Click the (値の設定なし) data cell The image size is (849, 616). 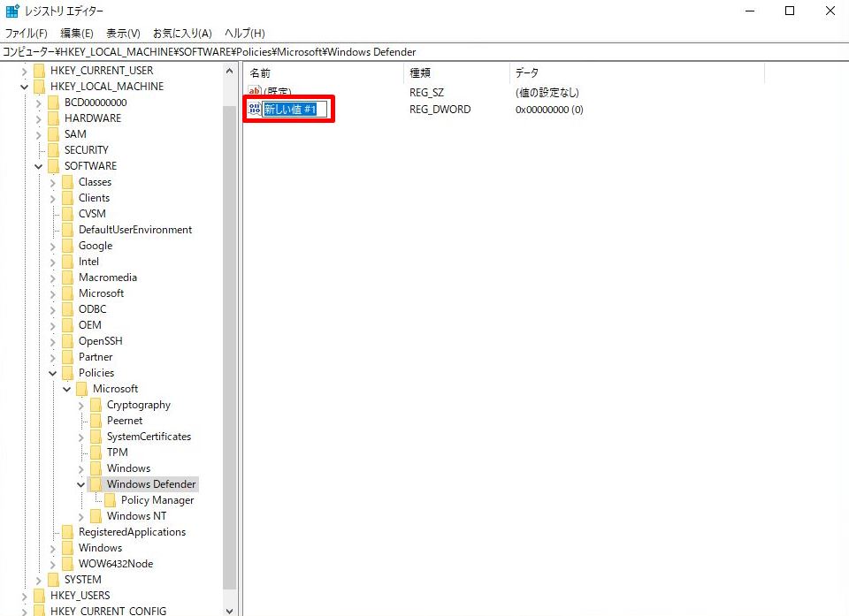[x=547, y=93]
